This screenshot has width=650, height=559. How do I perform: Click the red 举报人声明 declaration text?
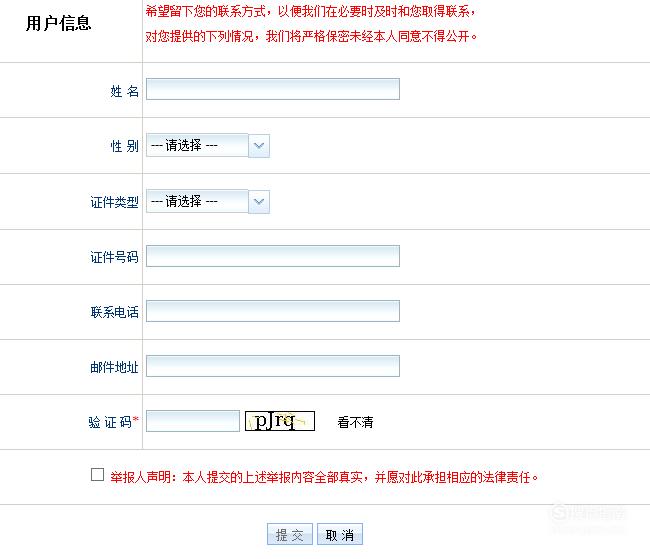point(324,477)
